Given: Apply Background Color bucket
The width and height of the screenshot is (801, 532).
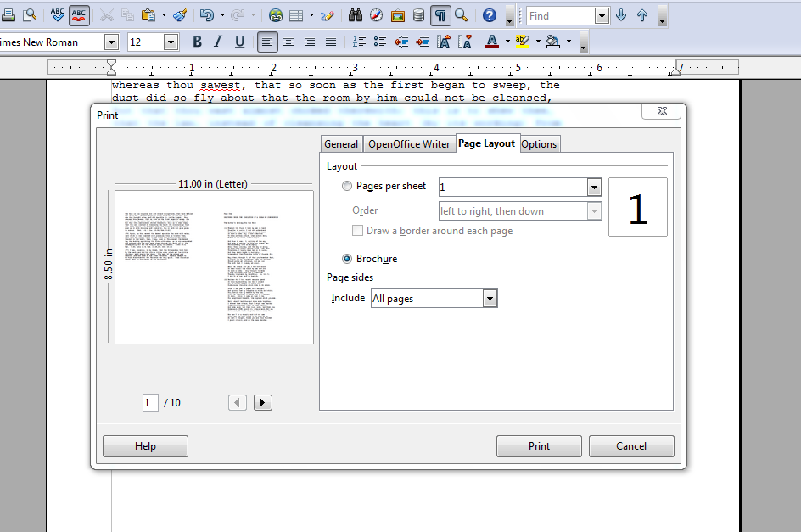Looking at the screenshot, I should 552,42.
